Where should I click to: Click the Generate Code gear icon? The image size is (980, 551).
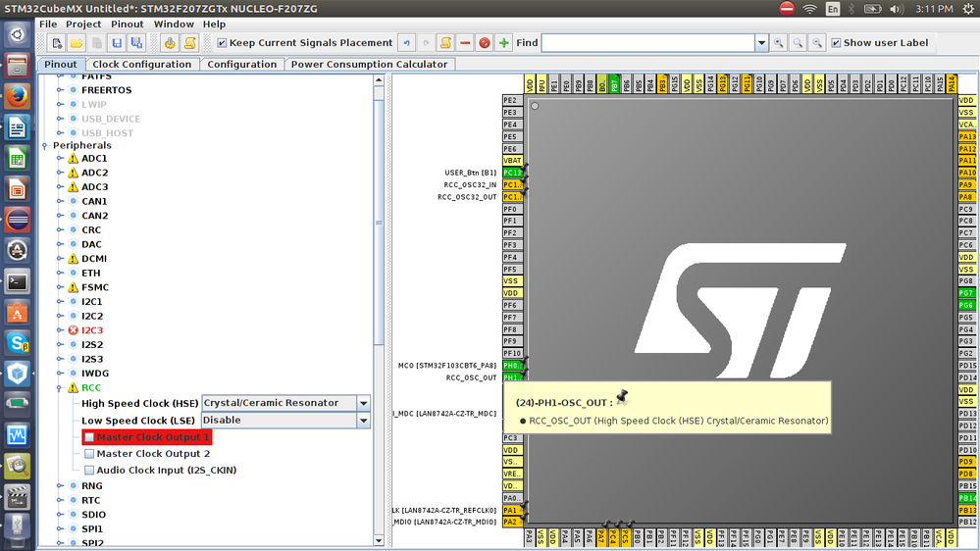click(170, 43)
